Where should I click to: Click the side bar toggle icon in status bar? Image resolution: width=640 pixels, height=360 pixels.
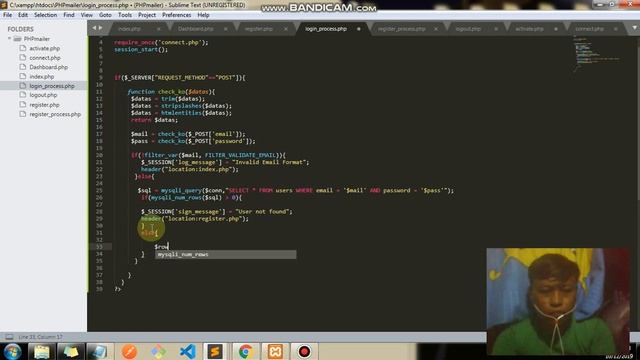coord(9,337)
